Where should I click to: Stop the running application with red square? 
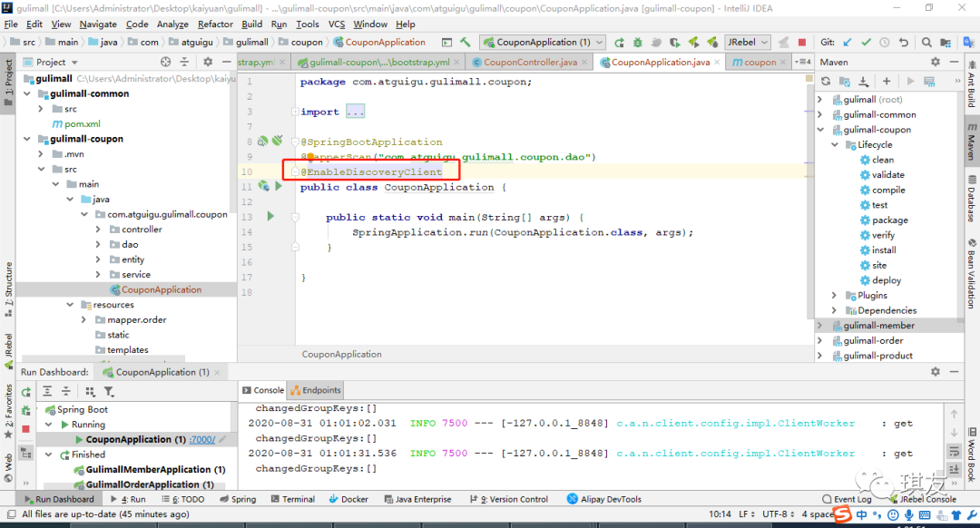[801, 42]
